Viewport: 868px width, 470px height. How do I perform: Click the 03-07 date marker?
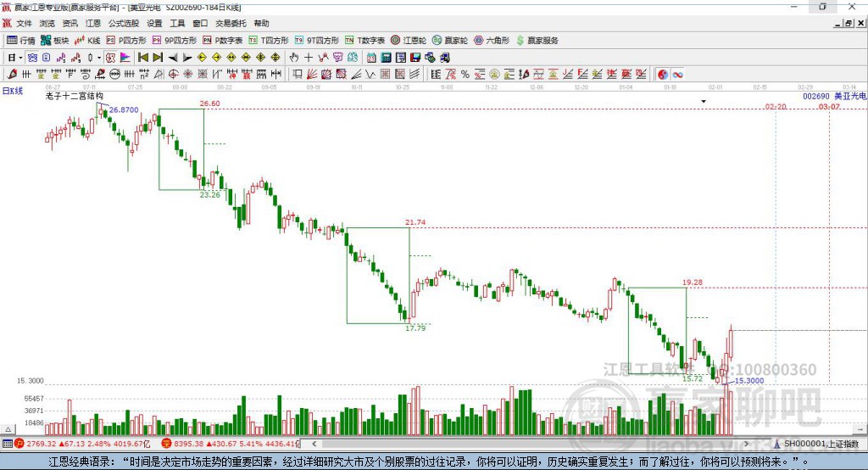point(829,106)
